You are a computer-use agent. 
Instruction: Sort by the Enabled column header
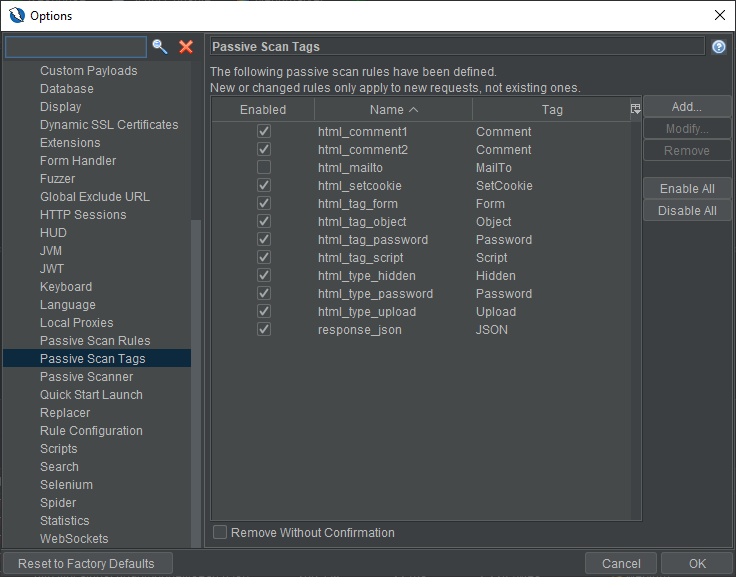(263, 109)
